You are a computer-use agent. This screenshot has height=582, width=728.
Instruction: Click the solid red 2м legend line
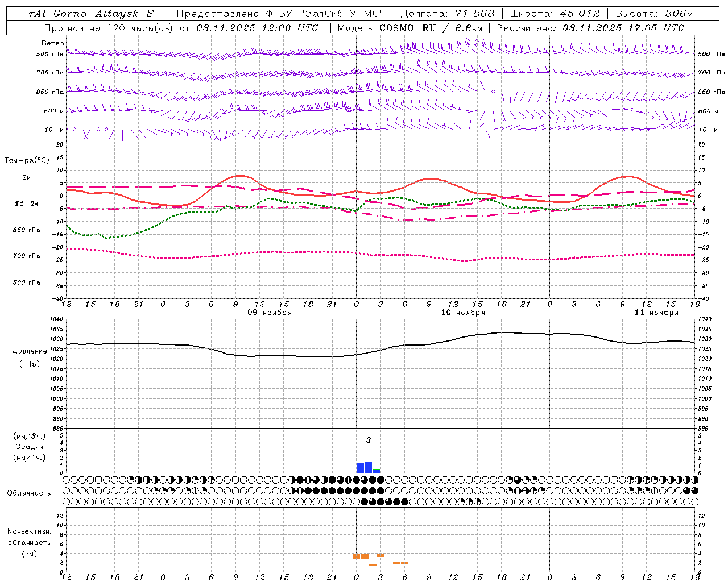(26, 184)
